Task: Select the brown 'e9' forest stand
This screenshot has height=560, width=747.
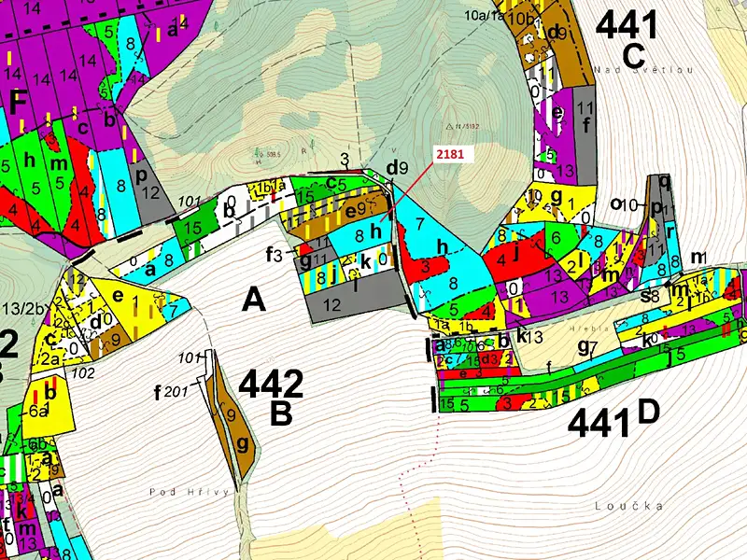Action: (x=350, y=216)
